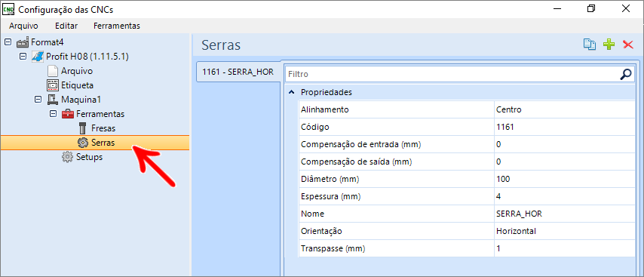Collapse the Propriedades section

292,93
